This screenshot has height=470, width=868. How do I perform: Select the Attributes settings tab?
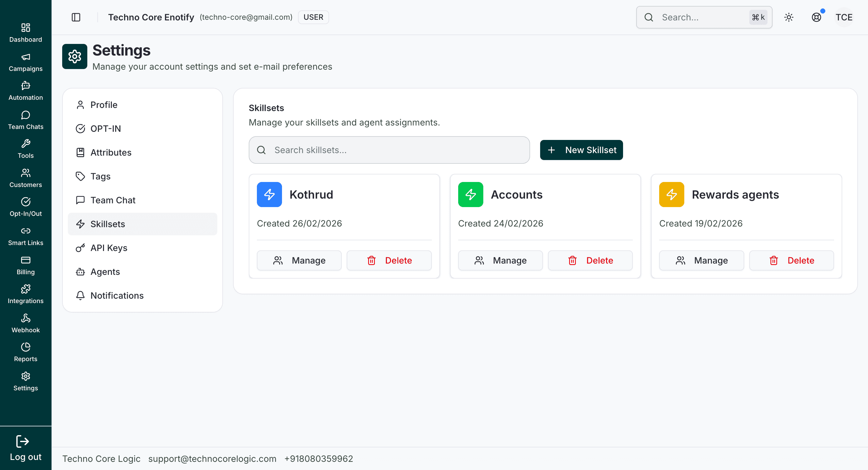143,152
